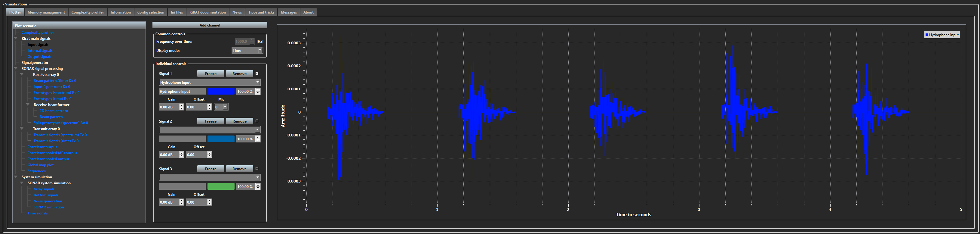Screen dimensions: 980x234
Task: Collapse the SONAR system simulation node
Action: coord(22,183)
